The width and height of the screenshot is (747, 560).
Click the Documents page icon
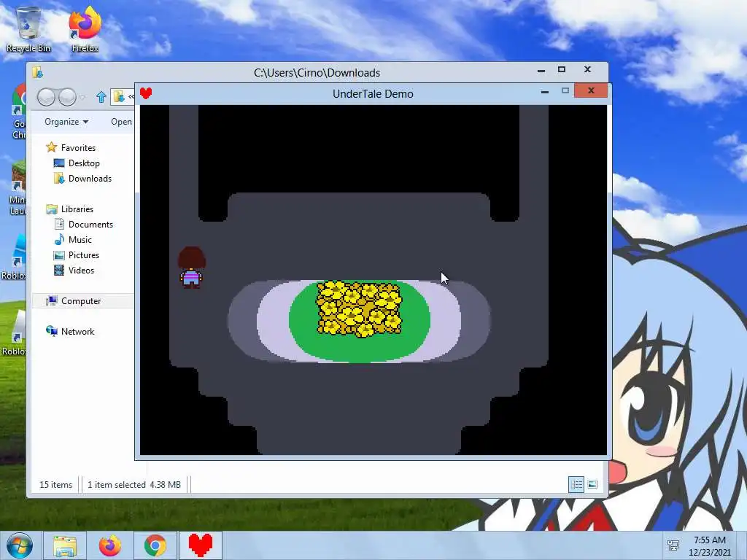click(60, 224)
